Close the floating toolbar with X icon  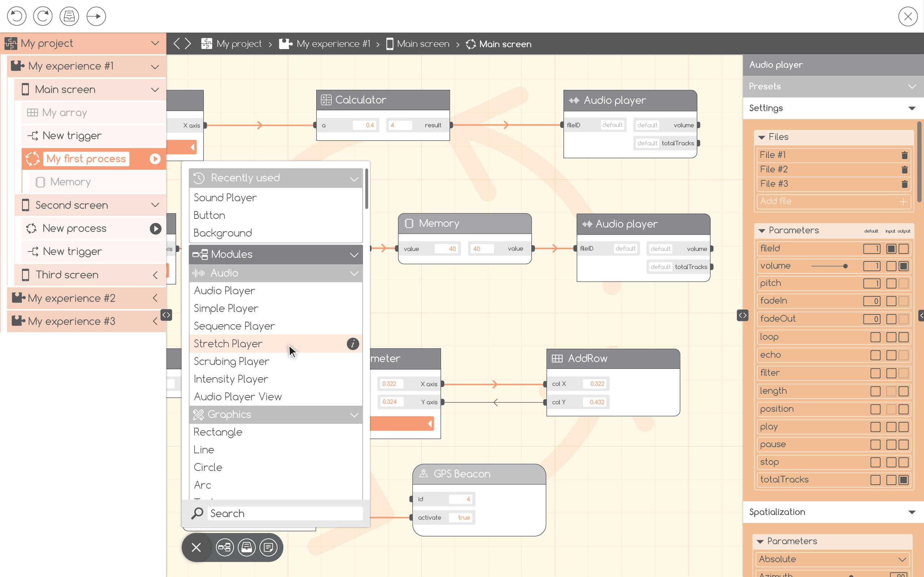(x=196, y=548)
